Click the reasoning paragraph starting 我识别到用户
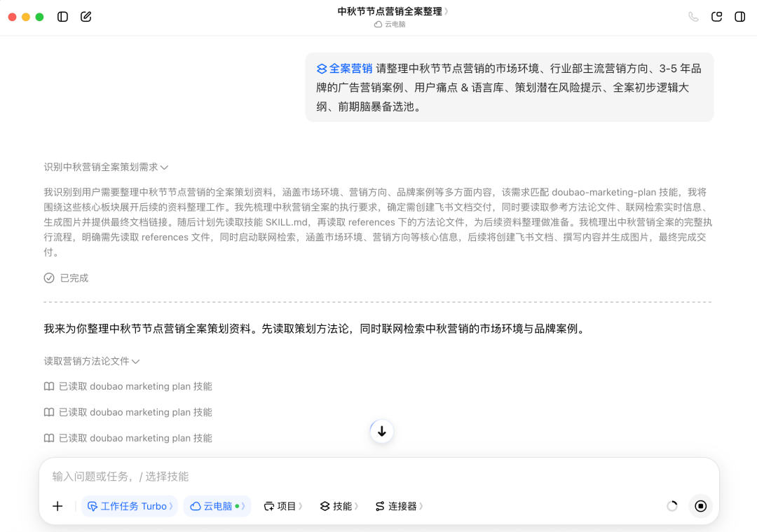This screenshot has height=532, width=757. click(x=378, y=222)
